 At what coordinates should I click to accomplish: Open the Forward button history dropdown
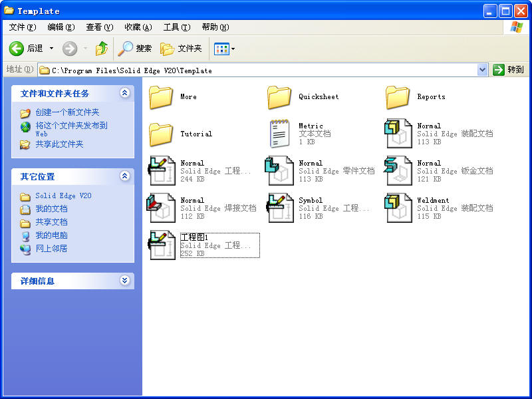click(x=85, y=49)
